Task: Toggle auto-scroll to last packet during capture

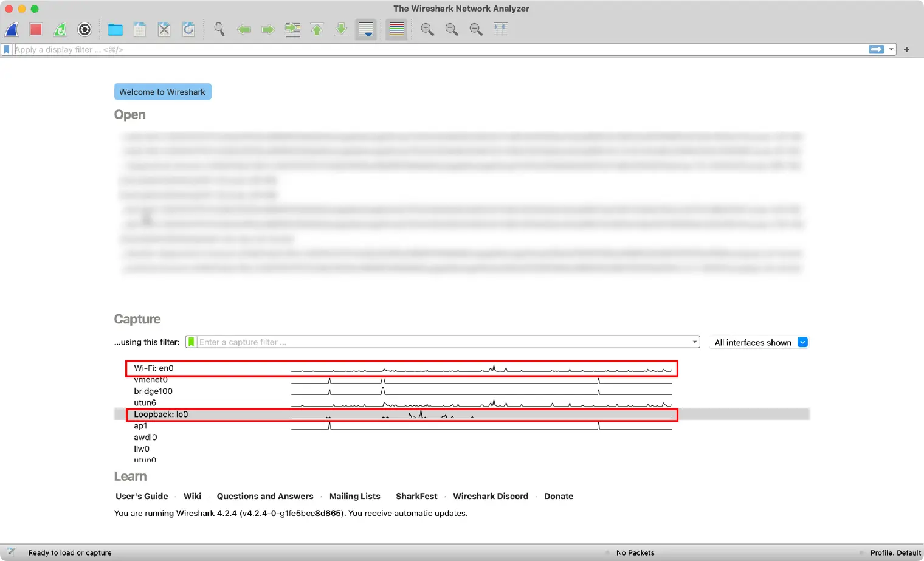Action: click(x=366, y=29)
